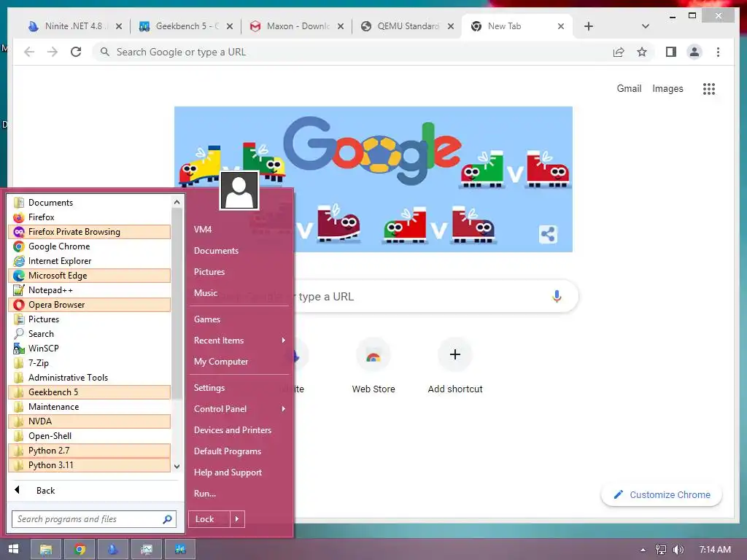This screenshot has width=747, height=560.
Task: Click the Windows Start button
Action: (13, 549)
